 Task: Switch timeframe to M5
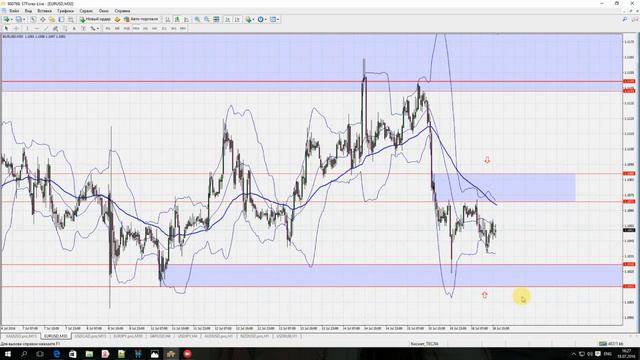[117, 29]
